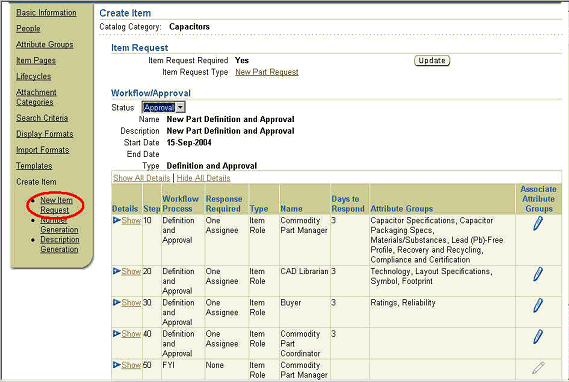Click Show link for step 40
569x382 pixels.
[x=131, y=334]
